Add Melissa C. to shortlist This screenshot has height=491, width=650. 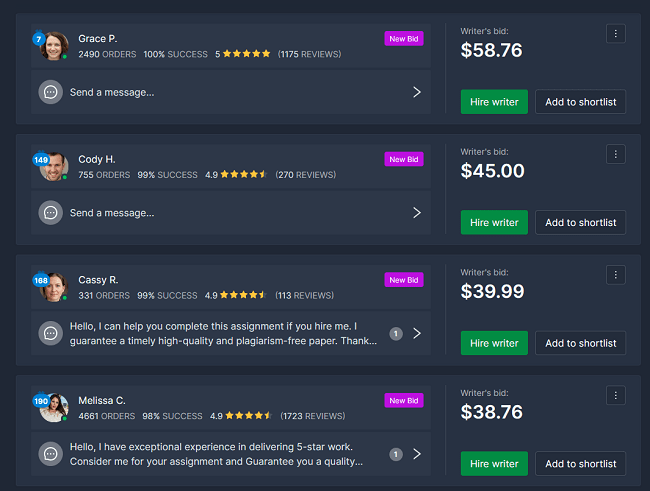(580, 464)
